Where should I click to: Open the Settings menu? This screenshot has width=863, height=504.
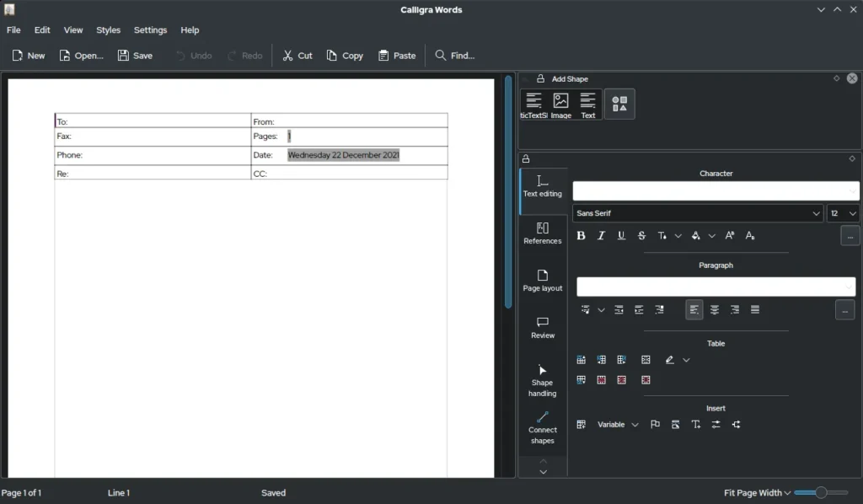tap(150, 30)
